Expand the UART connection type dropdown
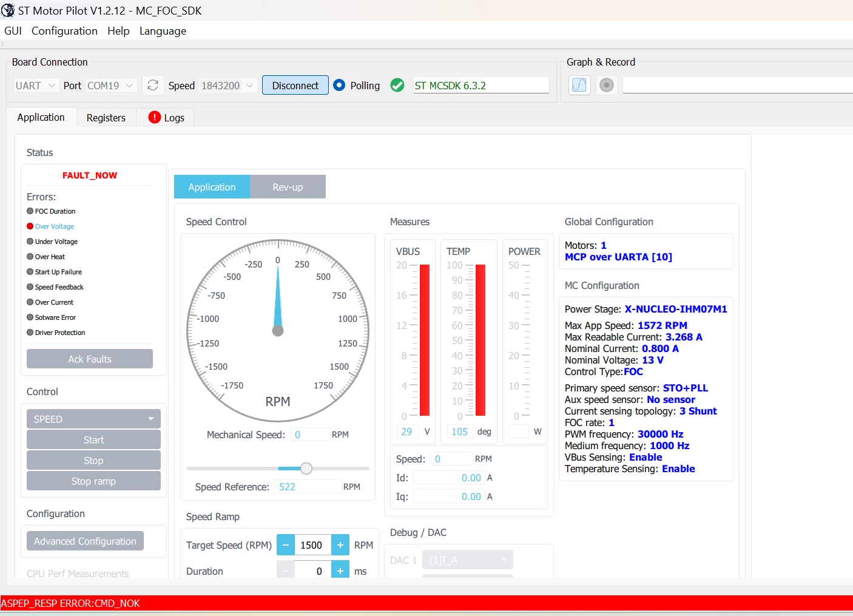 click(x=35, y=86)
